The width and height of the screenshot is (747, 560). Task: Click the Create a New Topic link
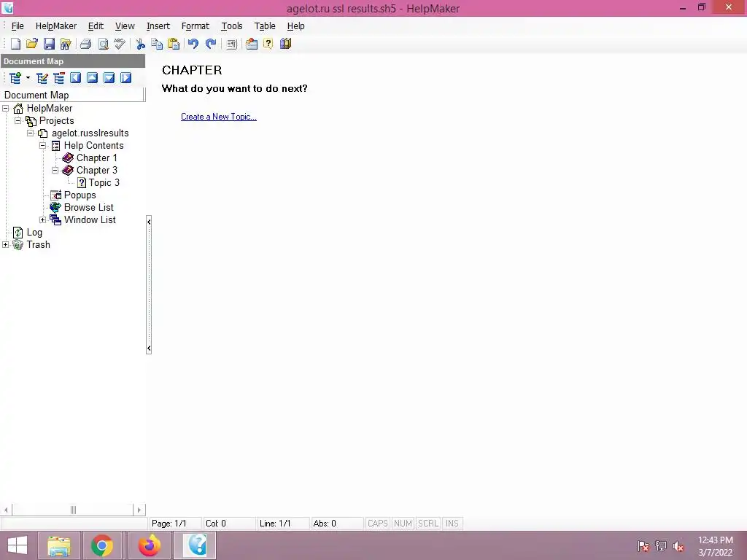click(x=219, y=117)
